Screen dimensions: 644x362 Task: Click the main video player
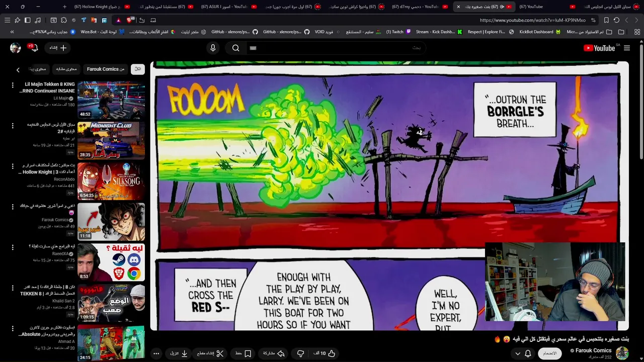[389, 196]
